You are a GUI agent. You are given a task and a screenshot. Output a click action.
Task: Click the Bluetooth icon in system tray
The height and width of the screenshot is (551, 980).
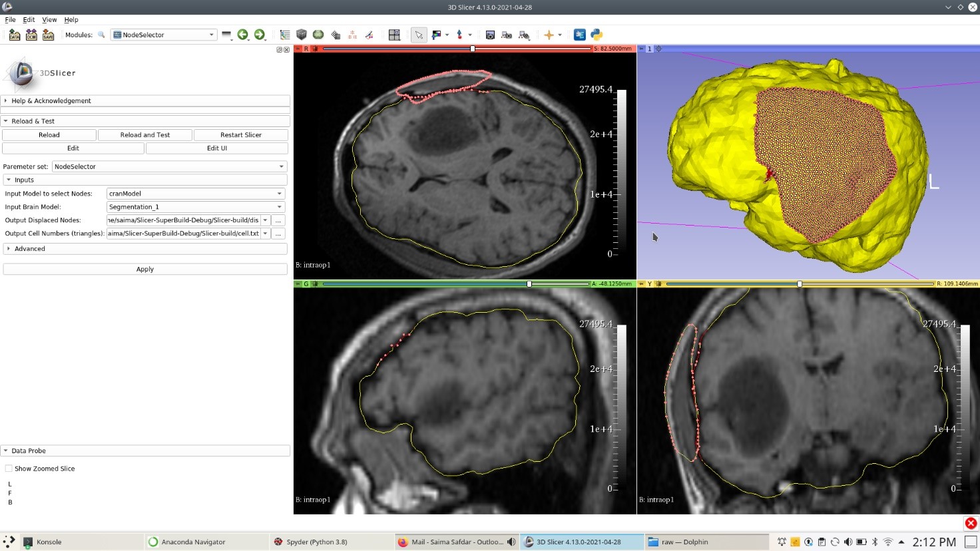[x=875, y=542]
